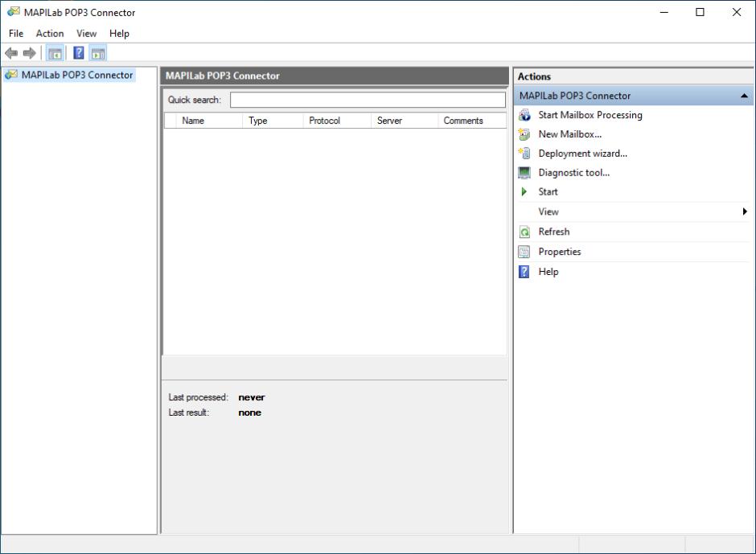Toggle the Show/Hide Action Pane toolbar icon
Screen dimensions: 756x554
click(98, 53)
